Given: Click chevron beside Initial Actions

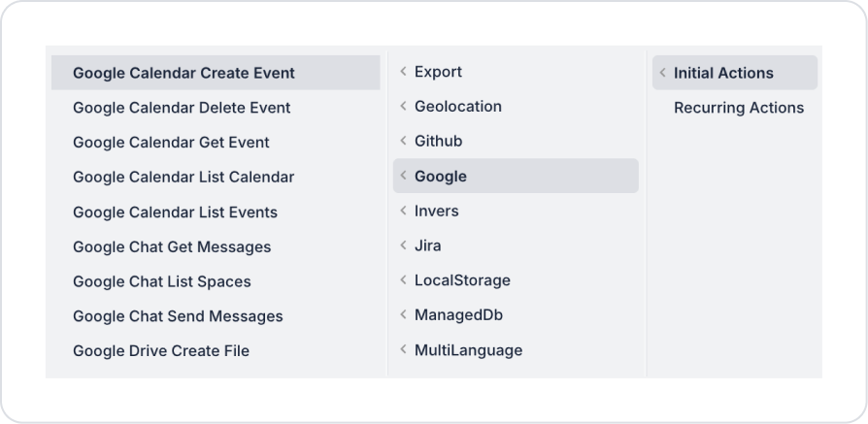Looking at the screenshot, I should pyautogui.click(x=662, y=73).
